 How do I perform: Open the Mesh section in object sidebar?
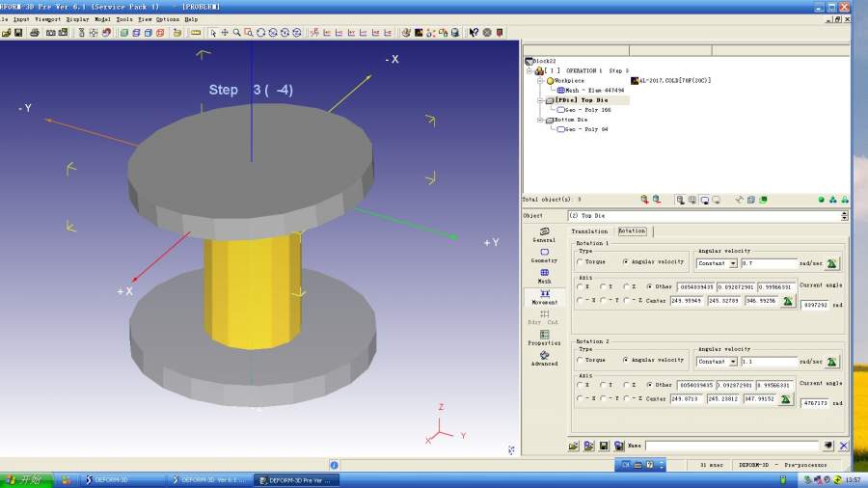pos(544,276)
